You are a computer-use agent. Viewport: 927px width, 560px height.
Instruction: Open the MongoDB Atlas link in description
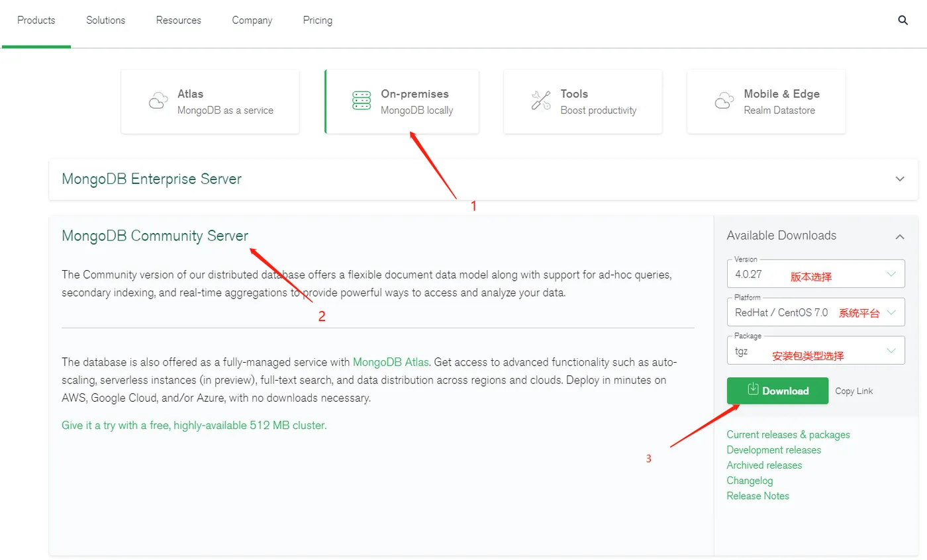(391, 362)
